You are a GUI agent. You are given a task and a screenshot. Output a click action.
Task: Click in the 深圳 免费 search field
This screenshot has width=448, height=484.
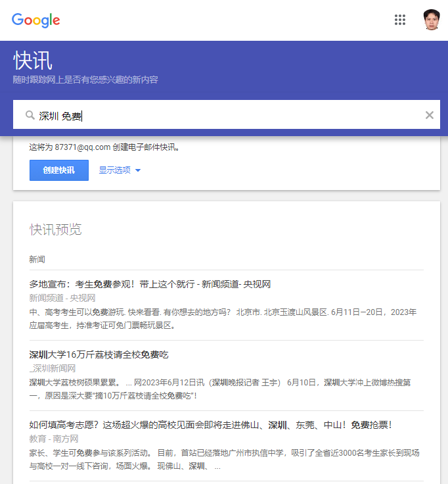pos(227,114)
